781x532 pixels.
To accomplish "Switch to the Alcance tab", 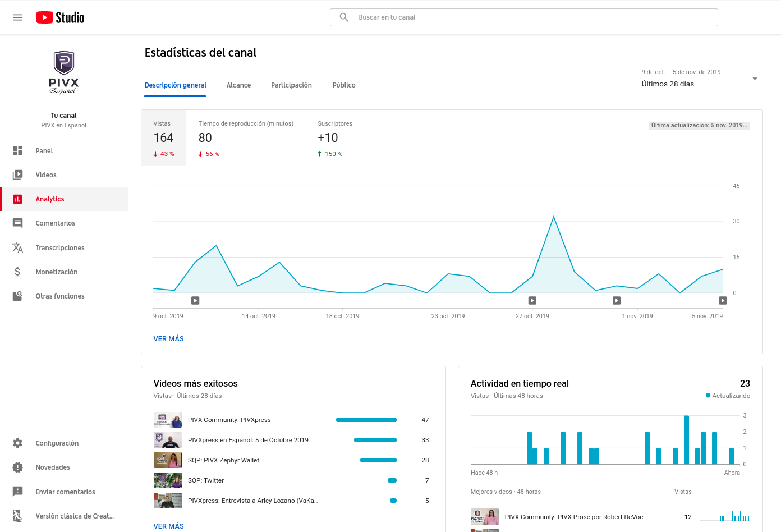I will (x=238, y=85).
